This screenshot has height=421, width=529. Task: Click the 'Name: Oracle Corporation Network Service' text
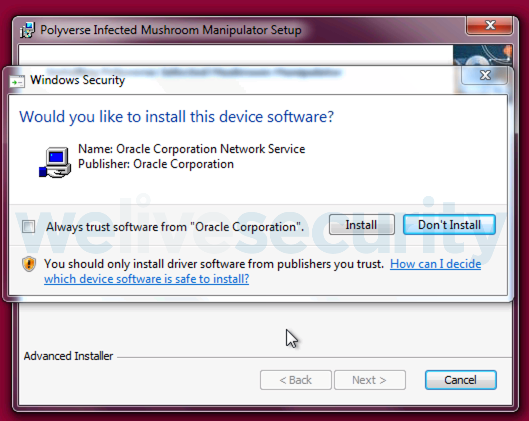click(192, 149)
